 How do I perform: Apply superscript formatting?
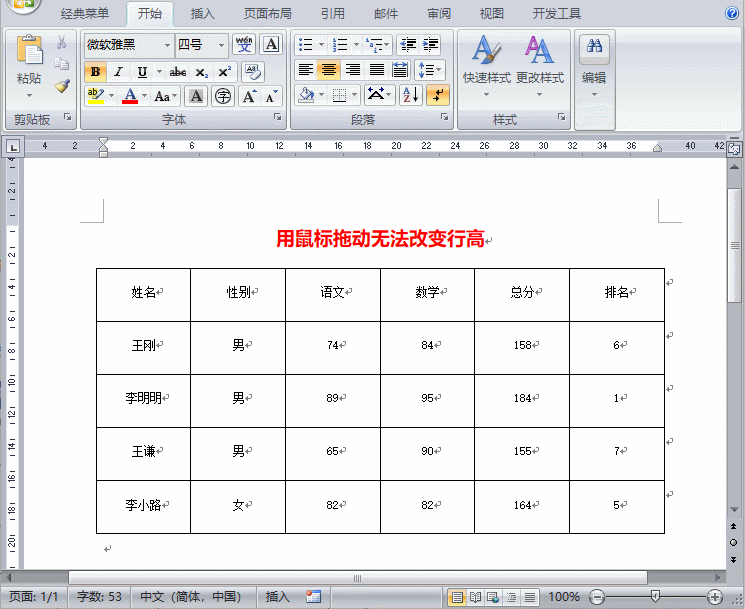224,72
